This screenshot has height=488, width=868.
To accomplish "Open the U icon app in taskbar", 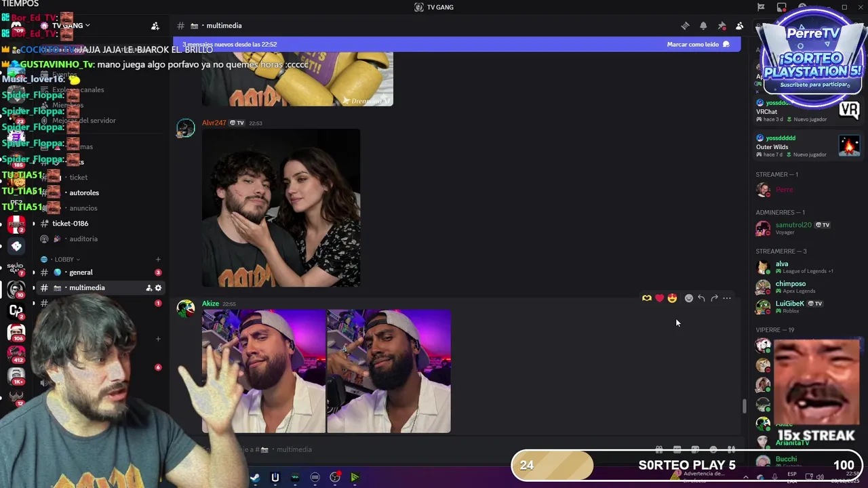I will click(275, 478).
